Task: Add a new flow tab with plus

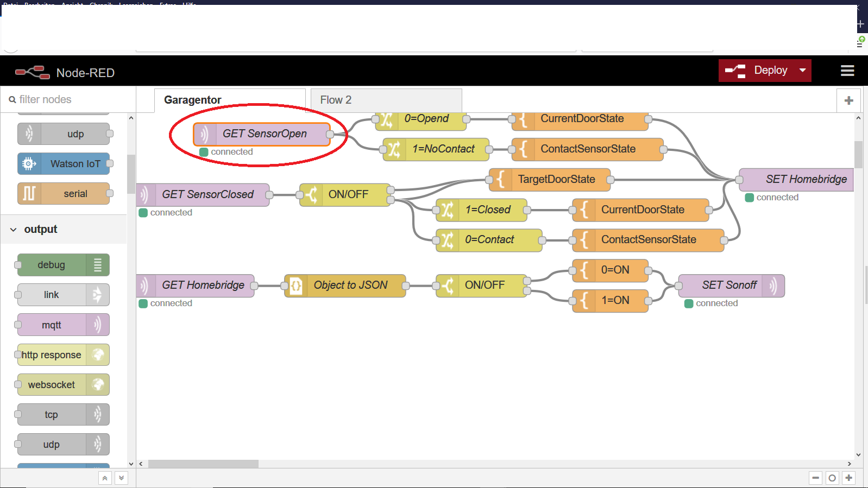Action: [x=848, y=100]
